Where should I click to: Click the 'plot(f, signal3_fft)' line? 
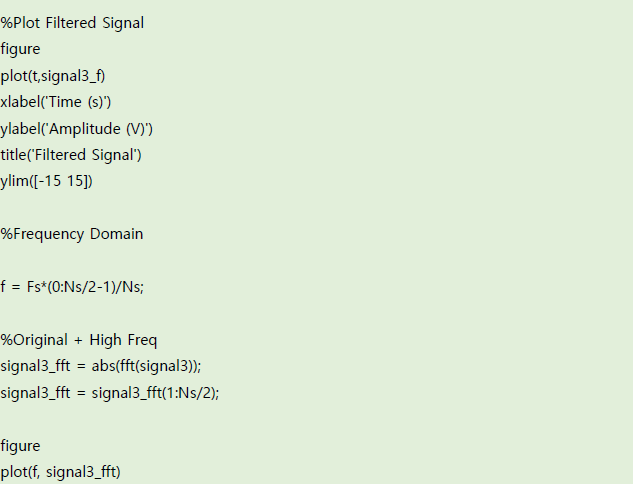click(x=61, y=472)
